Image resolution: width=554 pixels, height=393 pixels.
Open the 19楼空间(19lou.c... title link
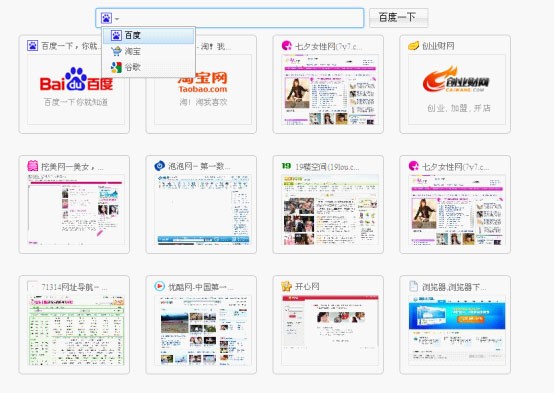pyautogui.click(x=327, y=166)
